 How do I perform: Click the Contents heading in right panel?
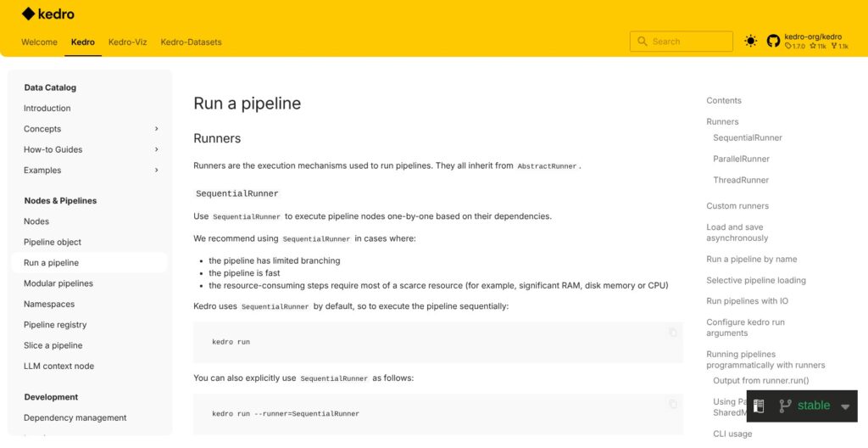pyautogui.click(x=724, y=101)
